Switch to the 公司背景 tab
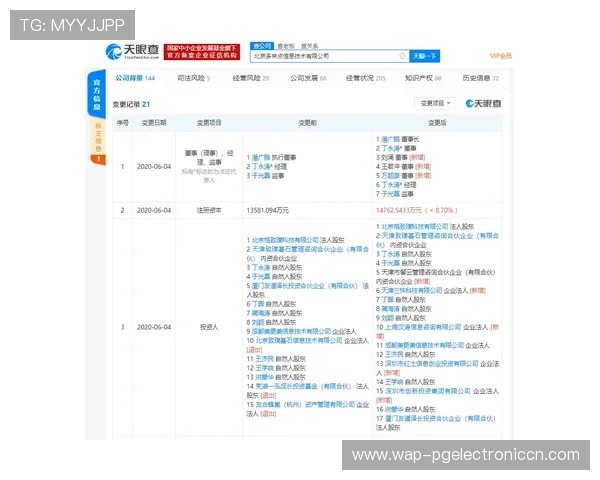600x480 pixels. point(135,78)
